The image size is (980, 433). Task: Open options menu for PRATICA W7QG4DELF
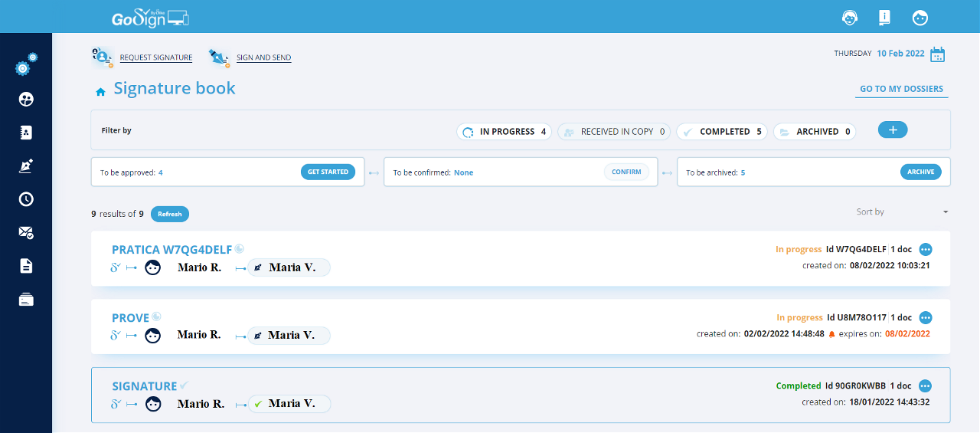tap(926, 249)
